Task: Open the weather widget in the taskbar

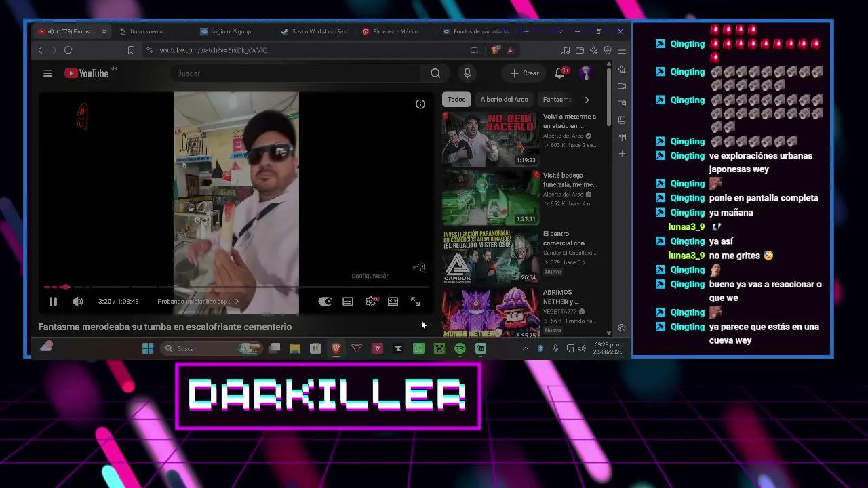Action: (46, 347)
